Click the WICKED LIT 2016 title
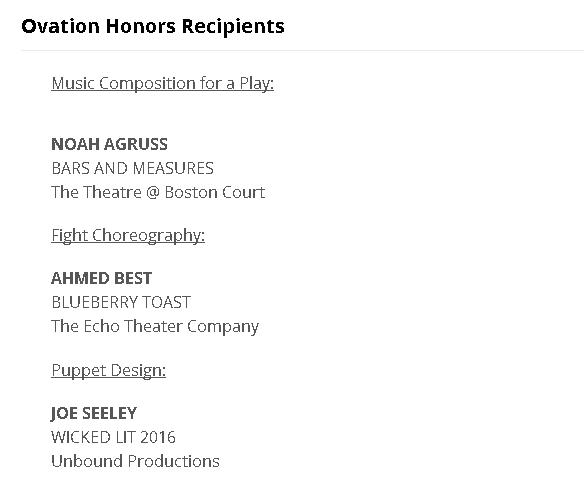Screen dimensions: 584x496 [113, 437]
